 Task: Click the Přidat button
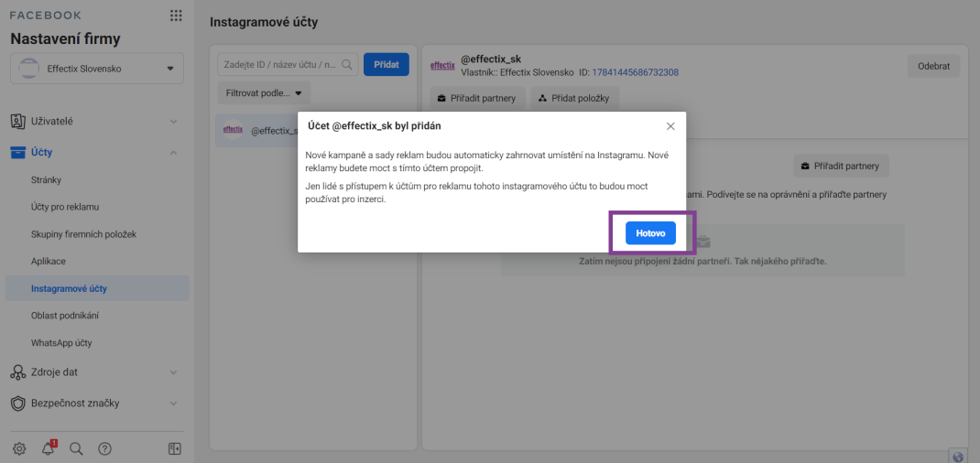point(387,64)
